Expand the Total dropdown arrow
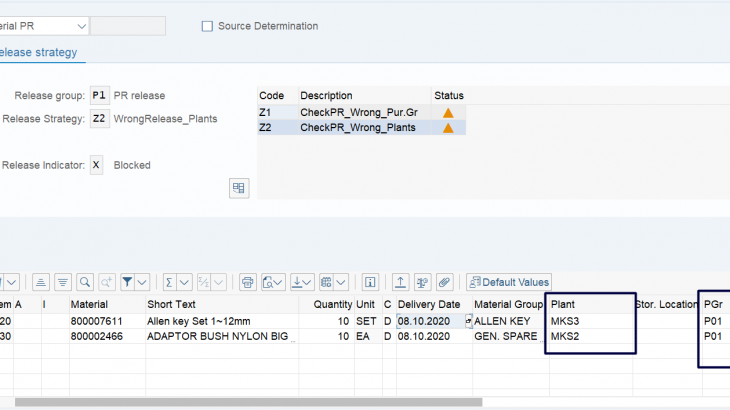This screenshot has height=410, width=730. [x=184, y=282]
